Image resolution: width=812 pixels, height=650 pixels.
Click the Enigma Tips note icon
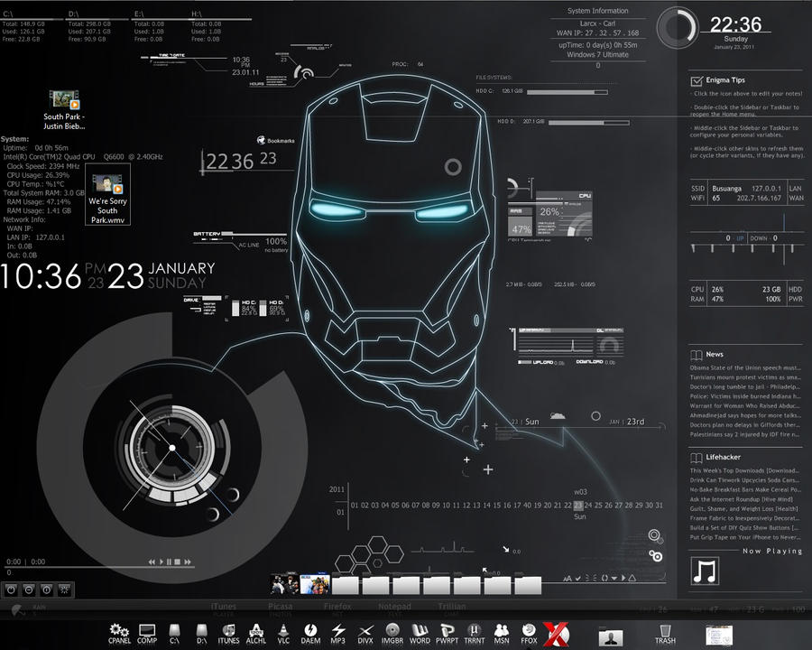tap(697, 81)
